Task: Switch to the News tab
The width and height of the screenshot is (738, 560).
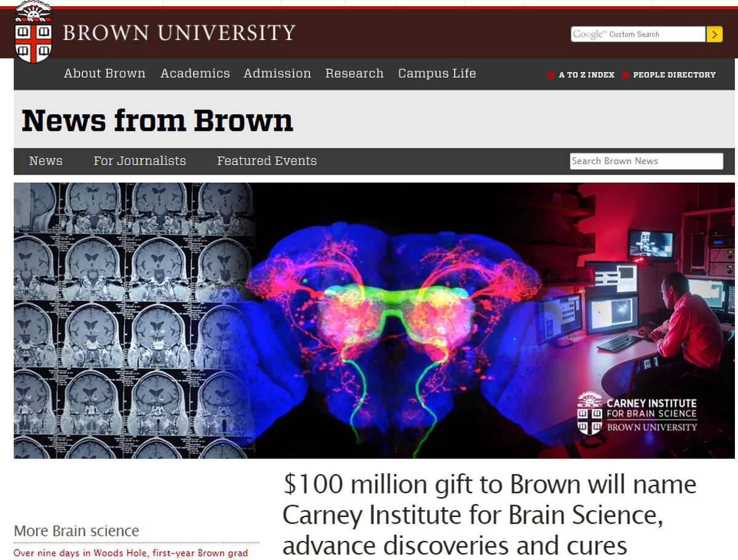Action: click(46, 161)
